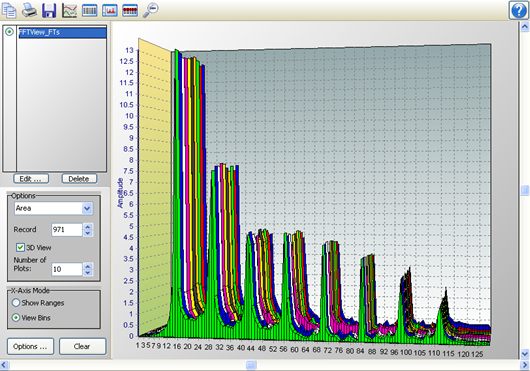Image resolution: width=530 pixels, height=371 pixels.
Task: Click the horizontal scrollbar thumb
Action: point(251,365)
